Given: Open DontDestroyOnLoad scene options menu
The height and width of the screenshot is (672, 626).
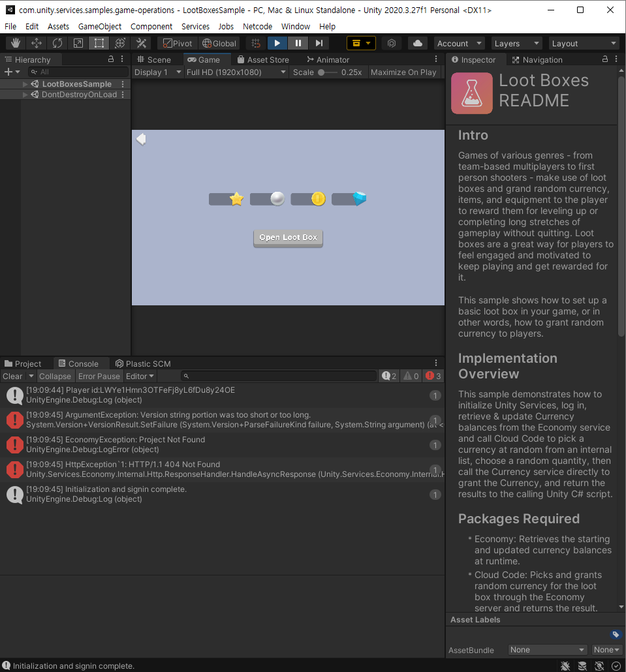Looking at the screenshot, I should point(123,95).
